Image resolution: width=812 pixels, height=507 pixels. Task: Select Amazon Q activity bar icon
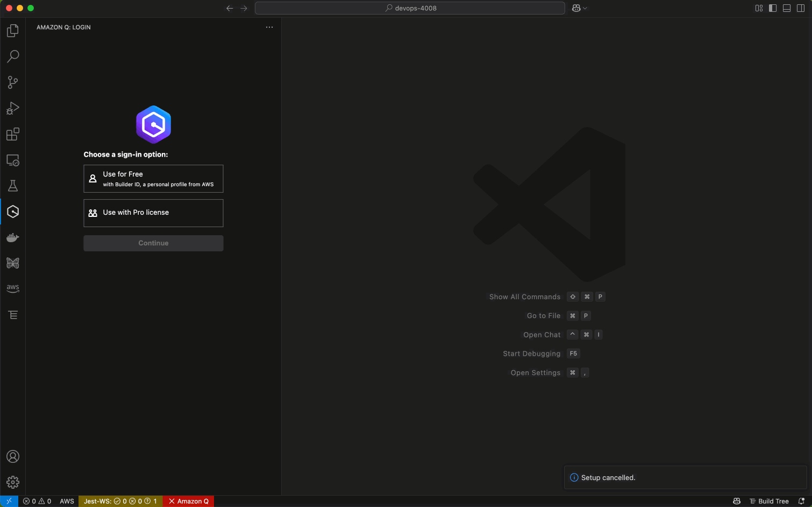pyautogui.click(x=13, y=212)
